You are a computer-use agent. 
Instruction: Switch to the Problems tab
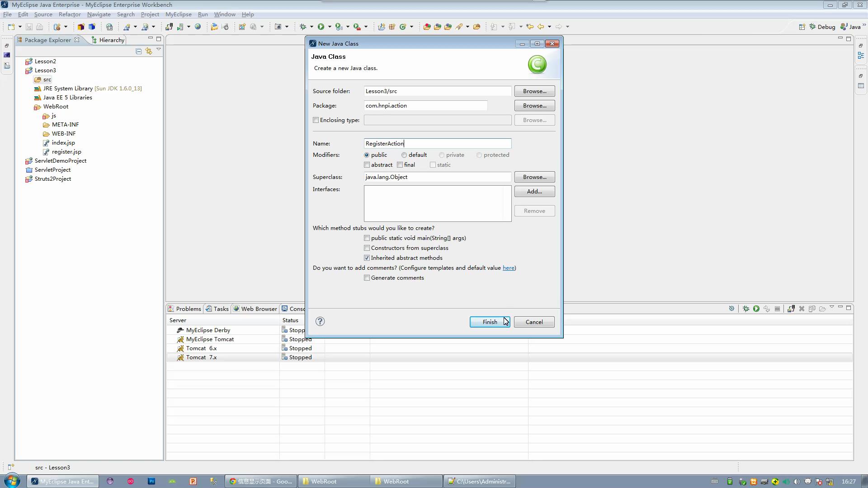(x=184, y=309)
